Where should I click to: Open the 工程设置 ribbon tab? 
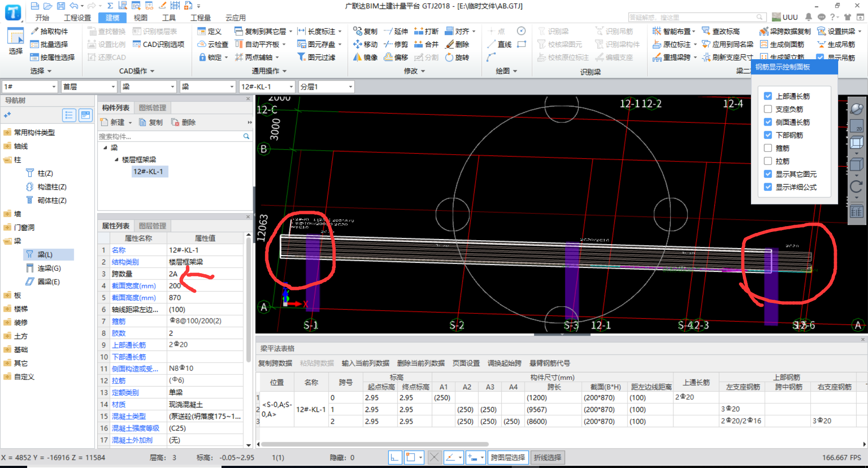[77, 18]
